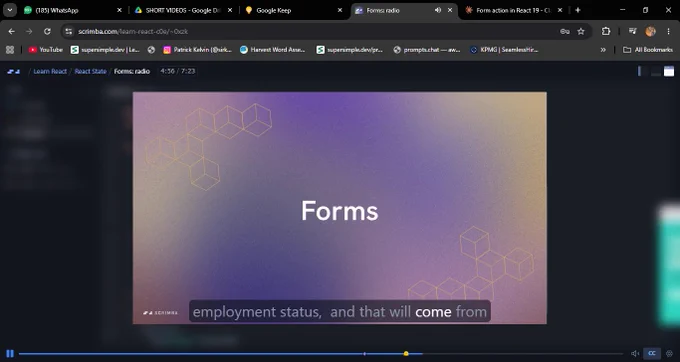
Task: Switch to the full slide layout icon
Action: point(669,71)
